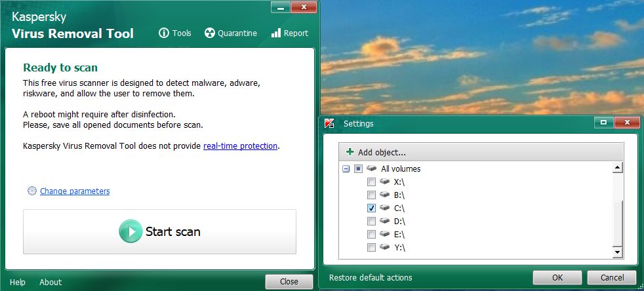The image size is (644, 291).
Task: Select the All volumes label
Action: [401, 168]
